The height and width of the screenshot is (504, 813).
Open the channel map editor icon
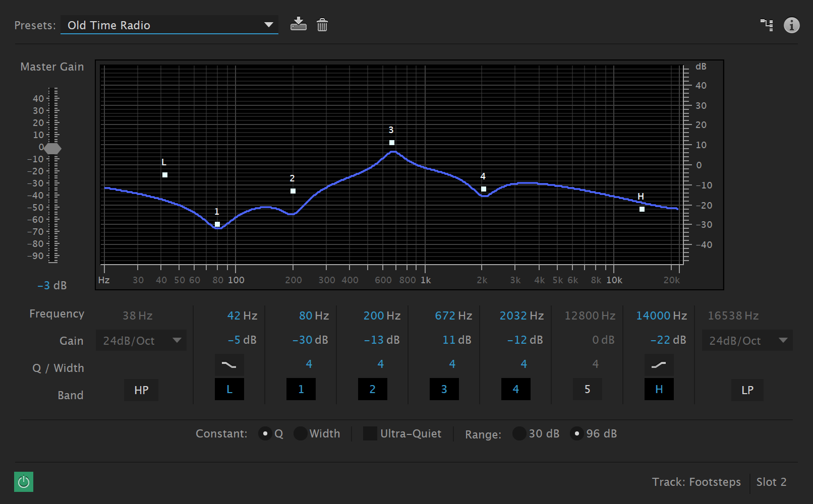click(x=766, y=25)
